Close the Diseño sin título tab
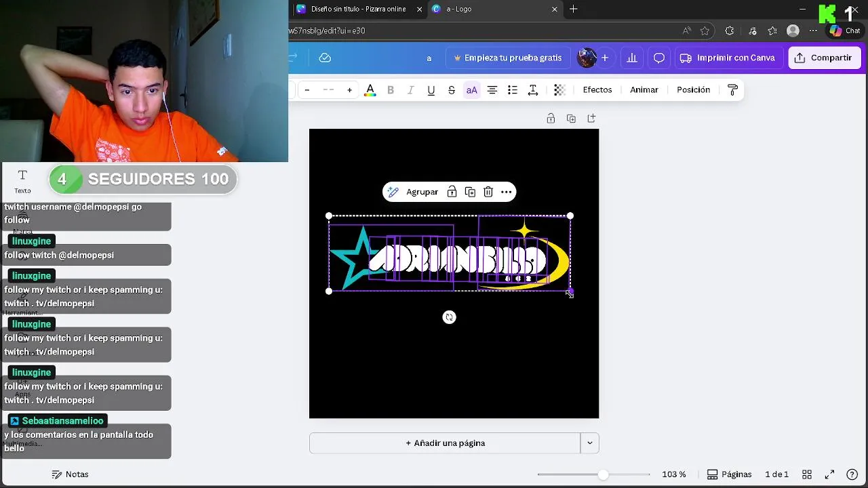868x488 pixels. 419,9
